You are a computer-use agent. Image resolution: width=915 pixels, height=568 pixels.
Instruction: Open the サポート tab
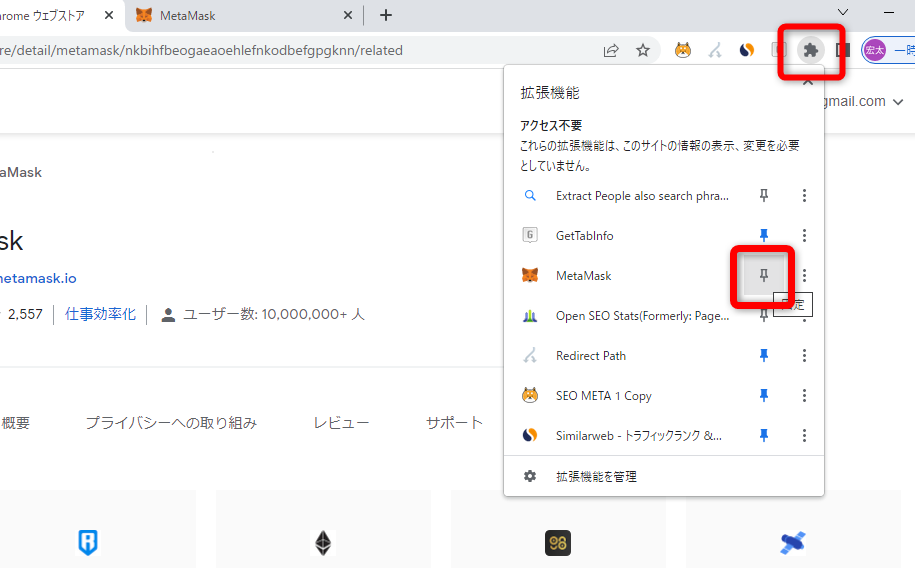tap(455, 423)
